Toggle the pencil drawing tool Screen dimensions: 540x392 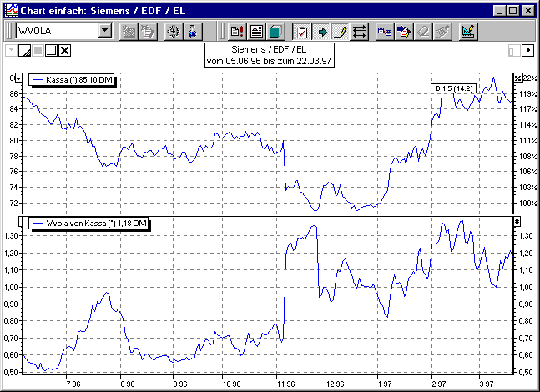[341, 31]
